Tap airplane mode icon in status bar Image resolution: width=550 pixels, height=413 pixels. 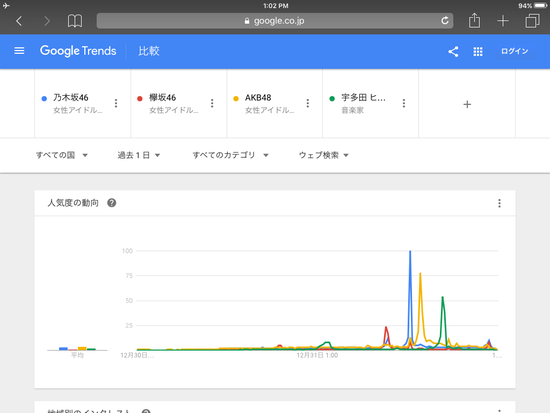tap(6, 6)
